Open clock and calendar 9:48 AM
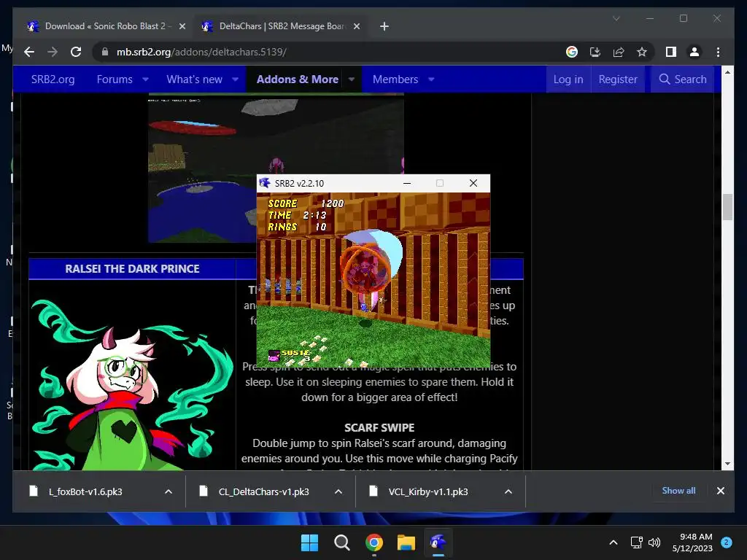This screenshot has width=747, height=560. pyautogui.click(x=692, y=542)
